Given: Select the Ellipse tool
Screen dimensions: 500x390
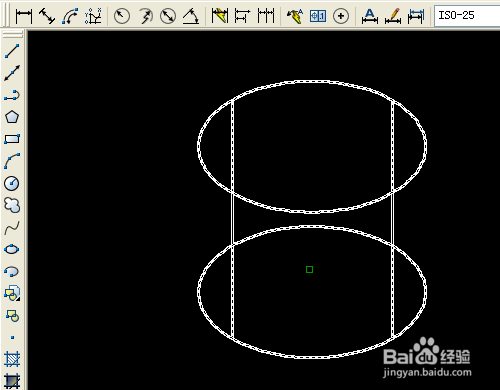Looking at the screenshot, I should click(12, 249).
